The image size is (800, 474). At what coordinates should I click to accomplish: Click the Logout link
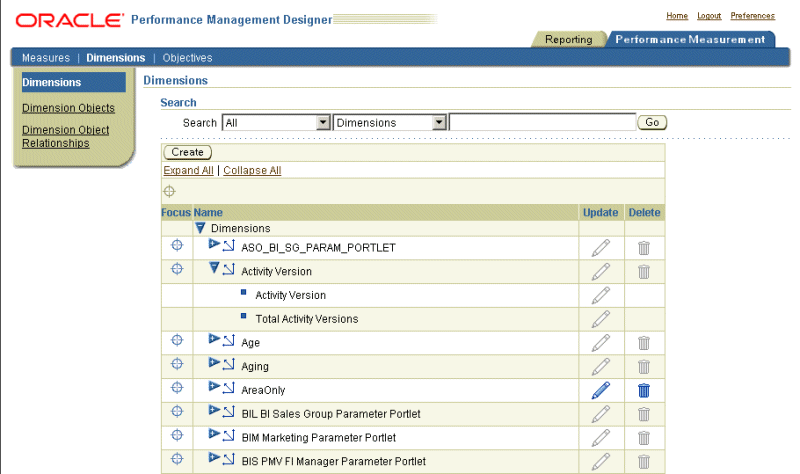tap(709, 16)
